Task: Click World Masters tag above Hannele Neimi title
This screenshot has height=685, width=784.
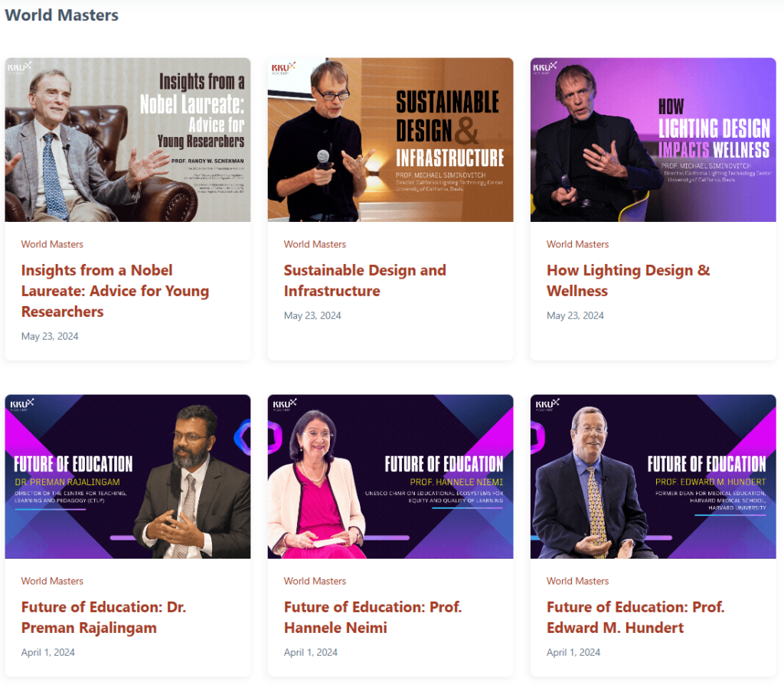Action: (x=315, y=581)
